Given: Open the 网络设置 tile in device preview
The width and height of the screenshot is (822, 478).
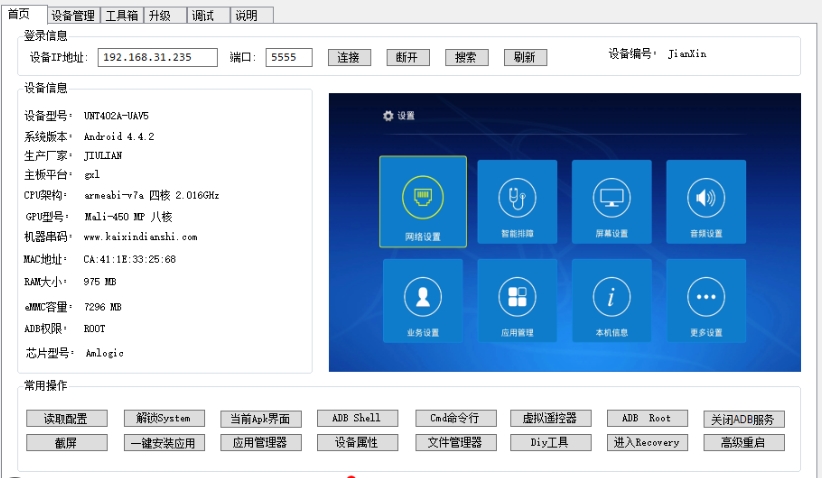Looking at the screenshot, I should tap(423, 202).
